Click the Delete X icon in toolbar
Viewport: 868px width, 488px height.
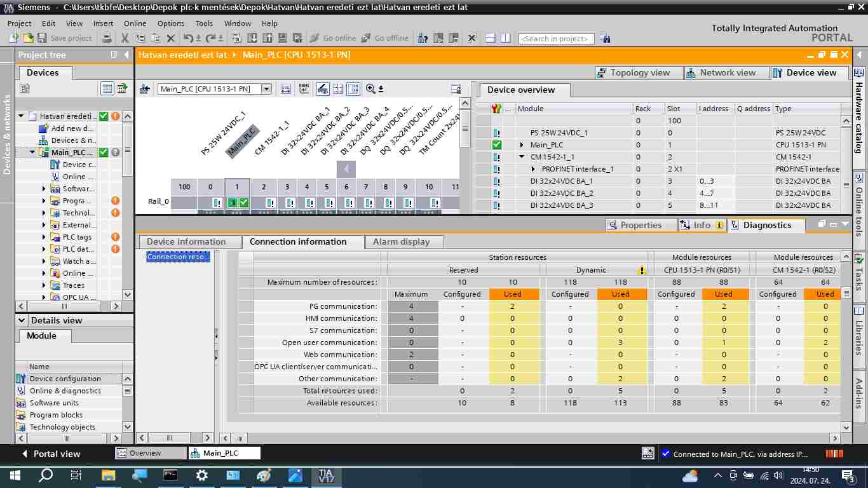(170, 38)
